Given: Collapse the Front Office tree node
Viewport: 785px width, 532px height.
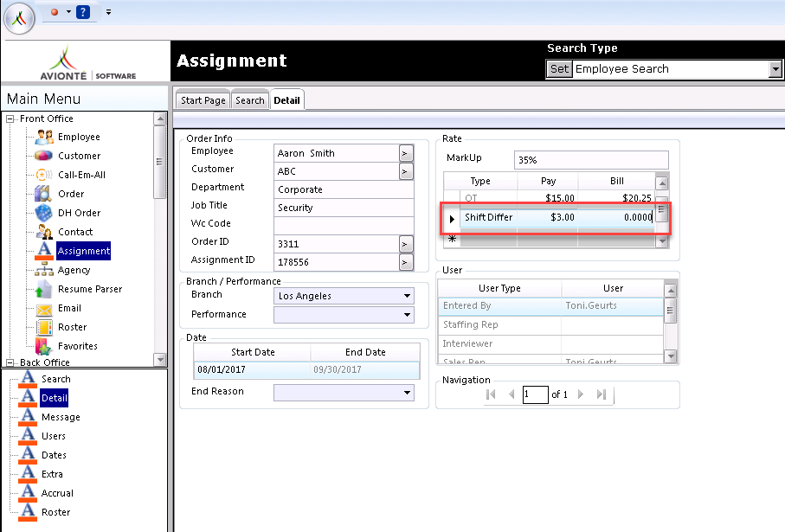Looking at the screenshot, I should (x=10, y=119).
